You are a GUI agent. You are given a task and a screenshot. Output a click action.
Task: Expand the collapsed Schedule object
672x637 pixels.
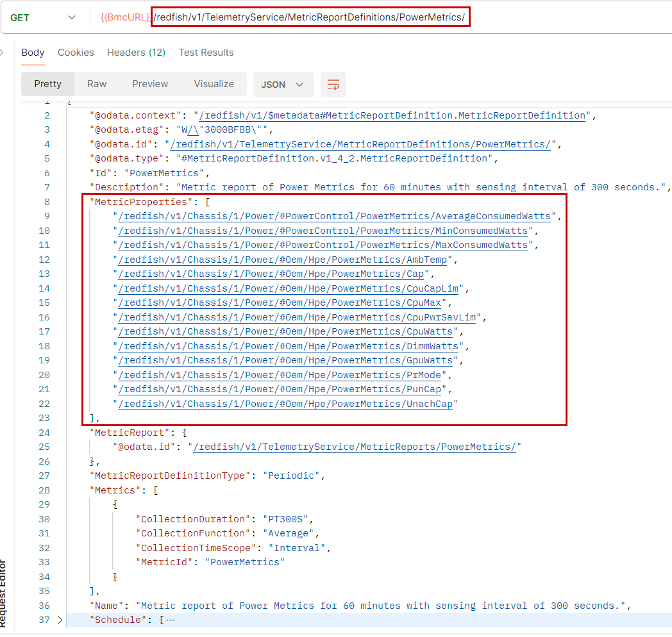click(60, 620)
